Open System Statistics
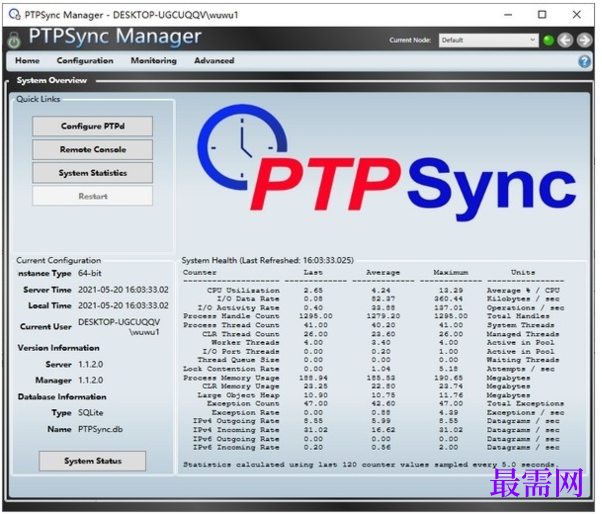Image resolution: width=602 pixels, height=514 pixels. (93, 173)
